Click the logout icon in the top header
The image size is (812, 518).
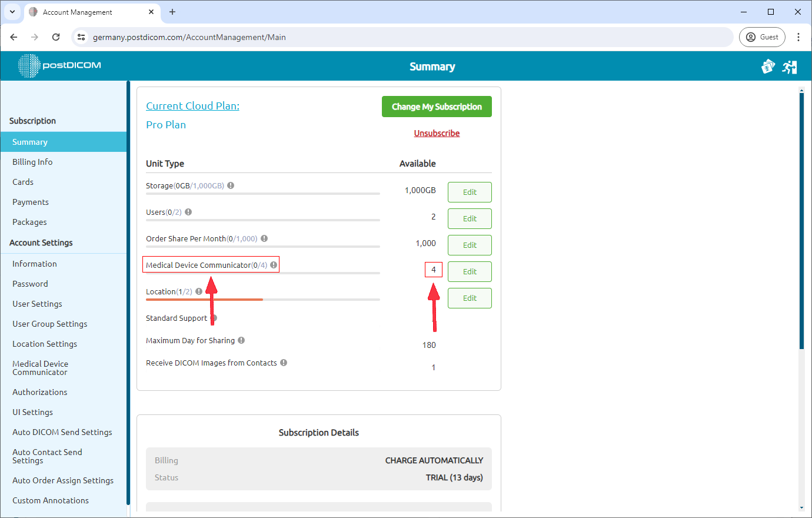pyautogui.click(x=790, y=67)
